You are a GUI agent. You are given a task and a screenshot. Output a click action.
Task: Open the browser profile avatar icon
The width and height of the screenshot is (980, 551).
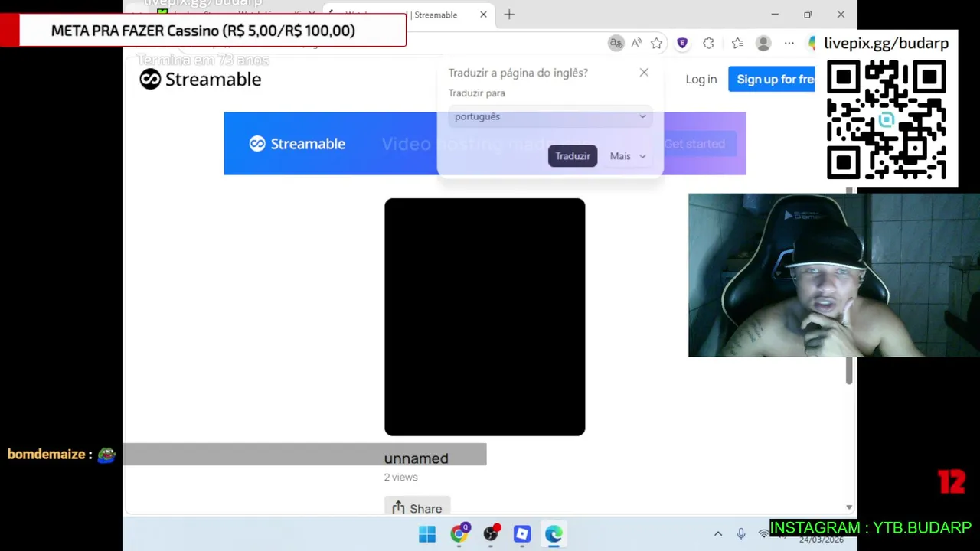(x=763, y=44)
